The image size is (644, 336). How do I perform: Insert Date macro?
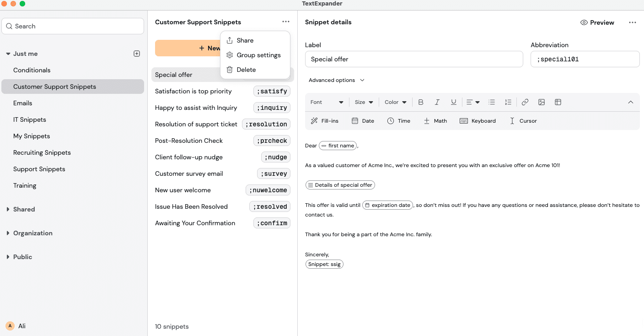(x=363, y=121)
